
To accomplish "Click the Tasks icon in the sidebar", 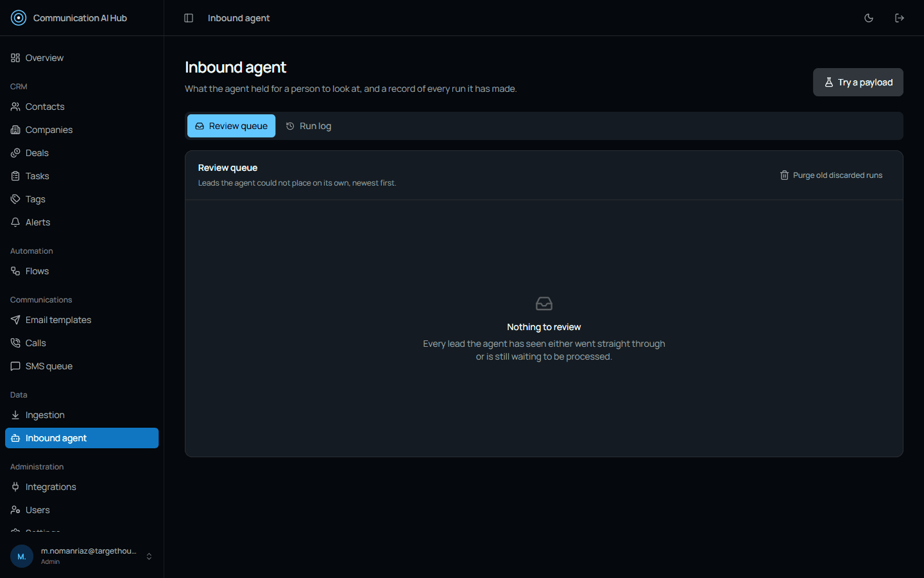I will (x=15, y=176).
